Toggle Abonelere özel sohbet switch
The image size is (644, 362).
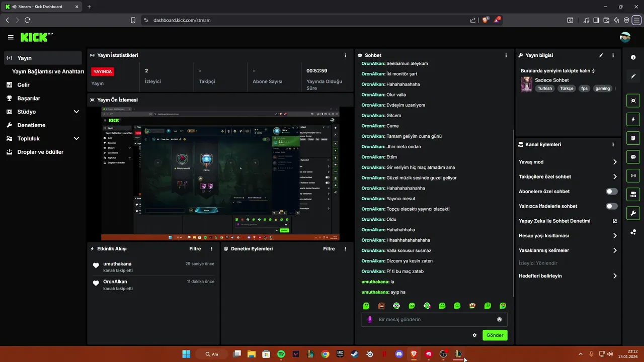pyautogui.click(x=612, y=192)
